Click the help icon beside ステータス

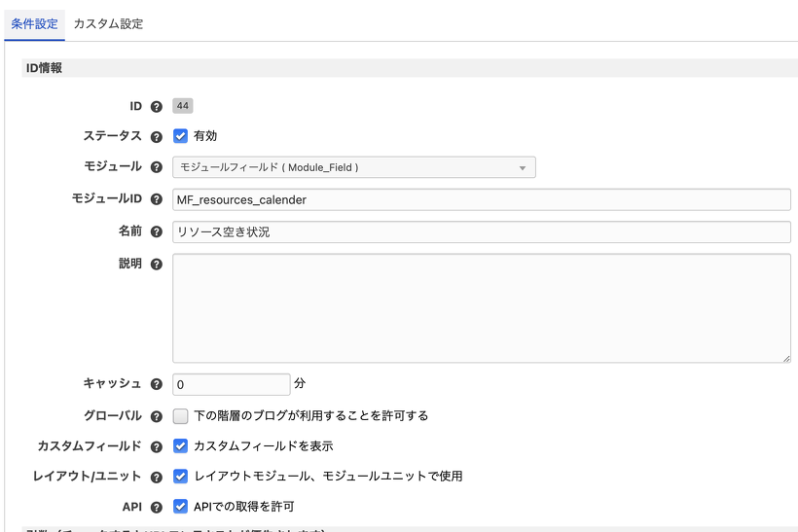(157, 137)
